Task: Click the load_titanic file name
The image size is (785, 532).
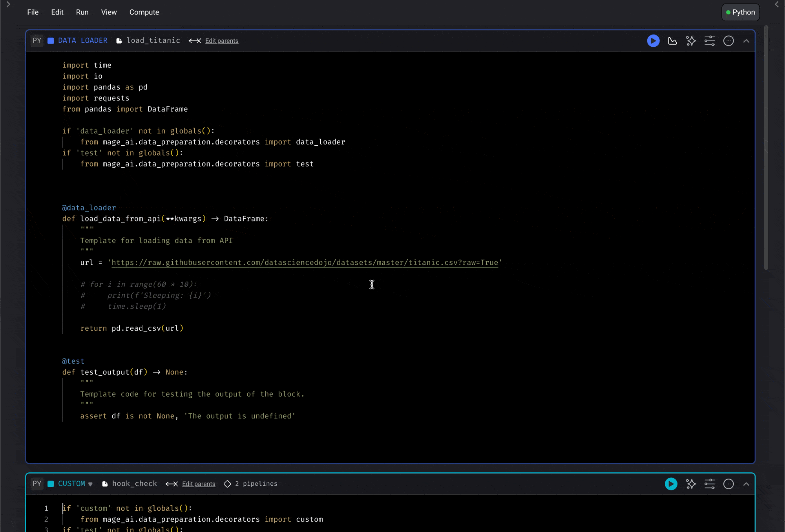Action: (x=153, y=40)
